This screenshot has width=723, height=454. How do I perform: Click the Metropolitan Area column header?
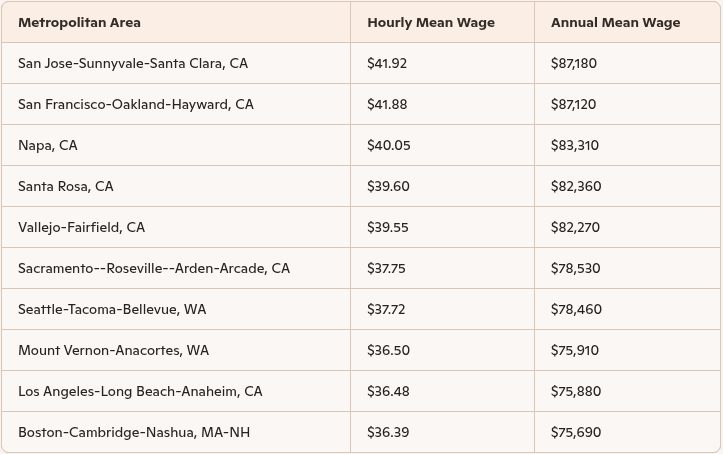click(79, 22)
